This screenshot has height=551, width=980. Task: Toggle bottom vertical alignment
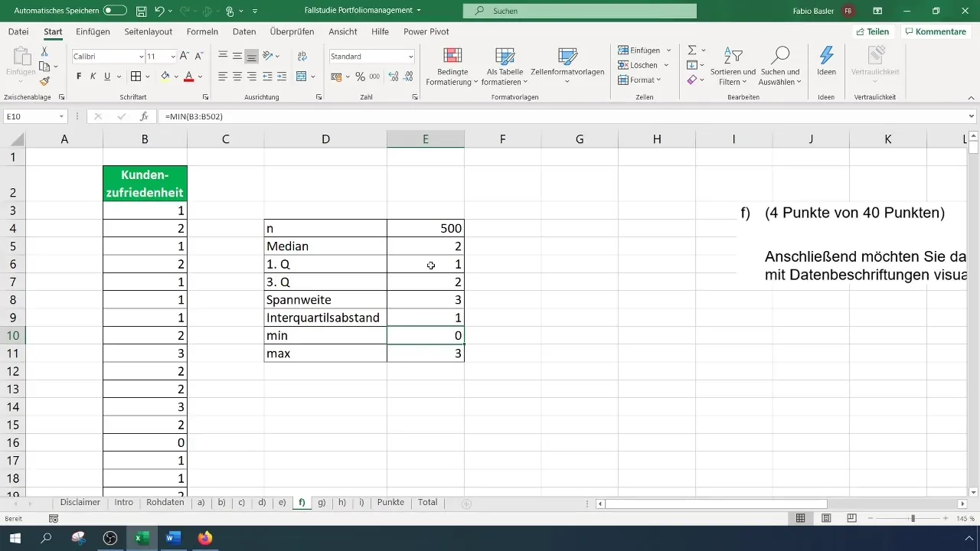(x=252, y=57)
